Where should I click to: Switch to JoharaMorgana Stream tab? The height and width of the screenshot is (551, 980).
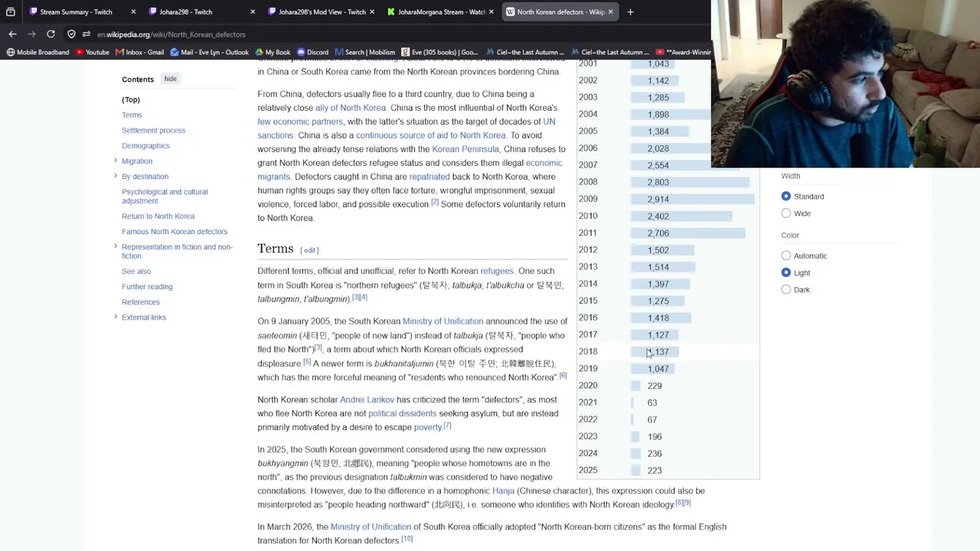(441, 11)
